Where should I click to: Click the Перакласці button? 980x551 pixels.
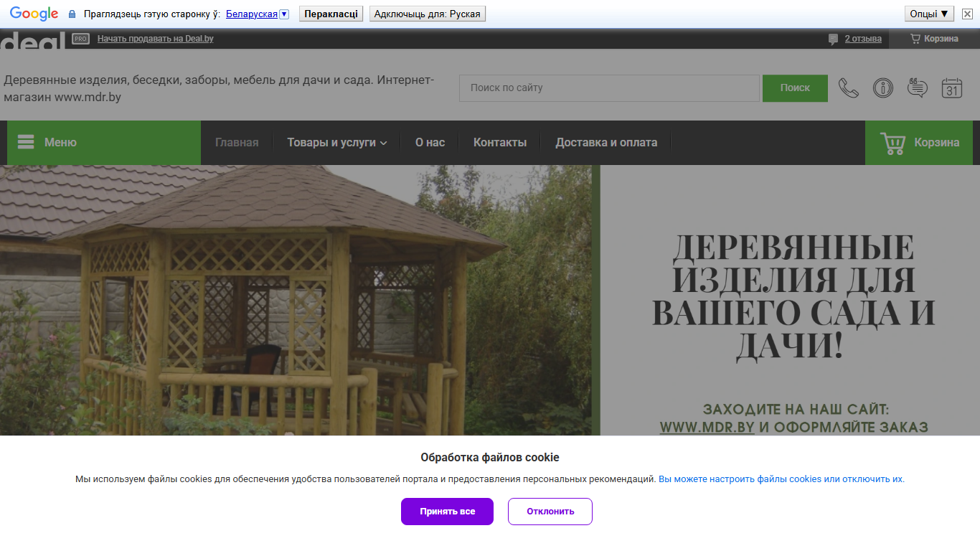tap(331, 14)
